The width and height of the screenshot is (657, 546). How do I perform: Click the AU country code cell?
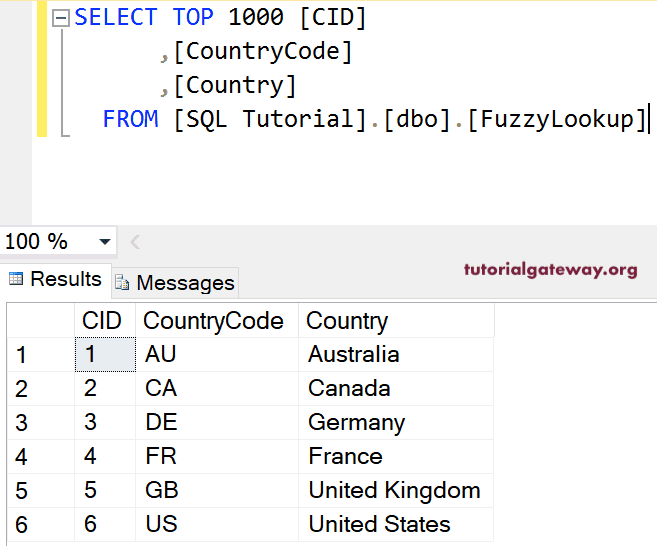217,355
